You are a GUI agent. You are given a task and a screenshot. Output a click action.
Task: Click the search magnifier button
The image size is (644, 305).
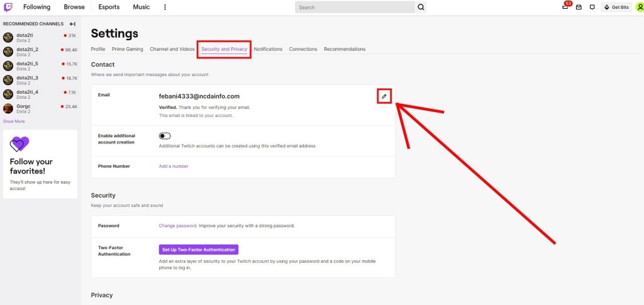(x=421, y=8)
